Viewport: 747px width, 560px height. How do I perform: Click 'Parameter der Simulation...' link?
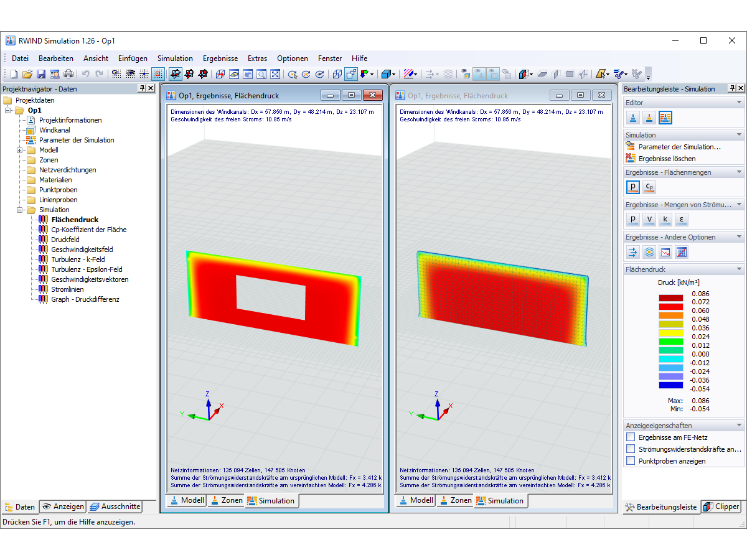click(x=680, y=147)
